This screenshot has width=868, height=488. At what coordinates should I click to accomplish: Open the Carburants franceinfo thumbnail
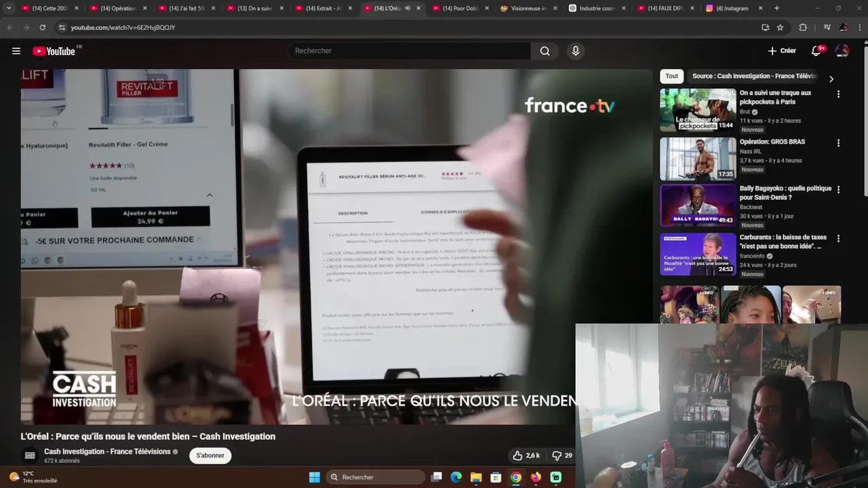pyautogui.click(x=698, y=254)
